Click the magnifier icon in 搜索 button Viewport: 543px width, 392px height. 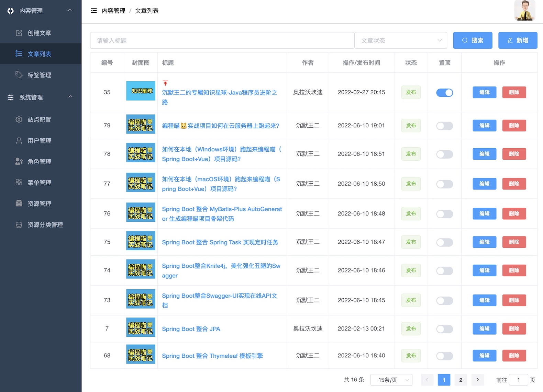click(465, 41)
